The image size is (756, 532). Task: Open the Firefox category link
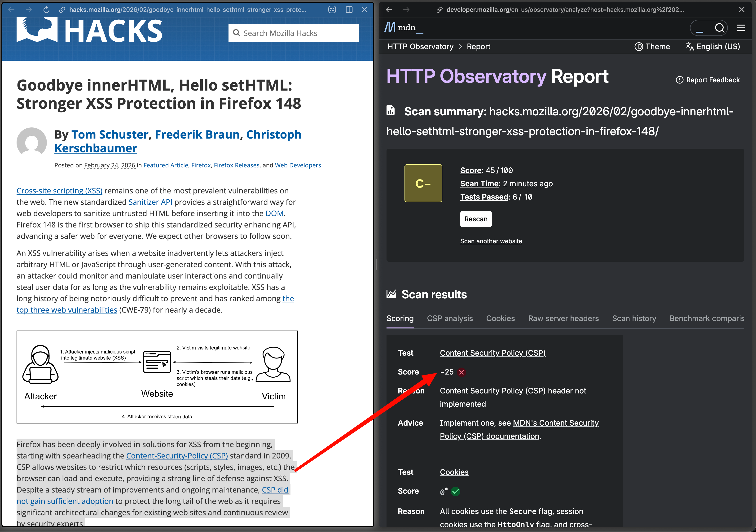201,165
